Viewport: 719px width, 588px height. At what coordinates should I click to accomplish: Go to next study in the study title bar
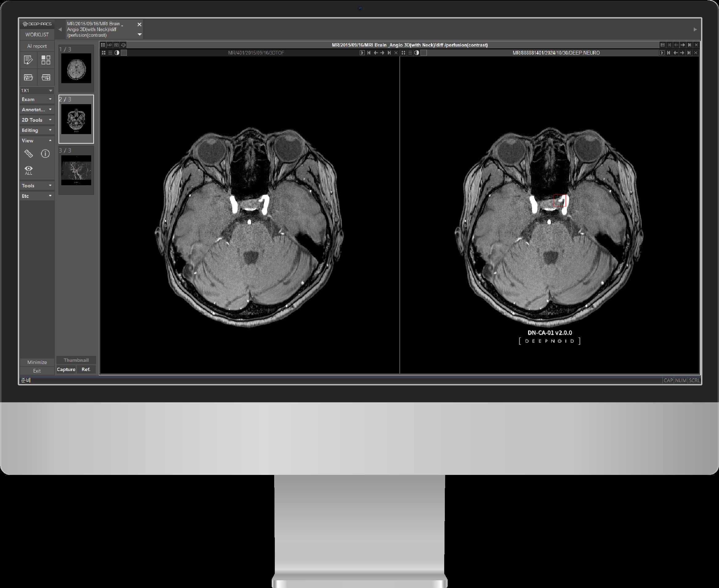(683, 45)
